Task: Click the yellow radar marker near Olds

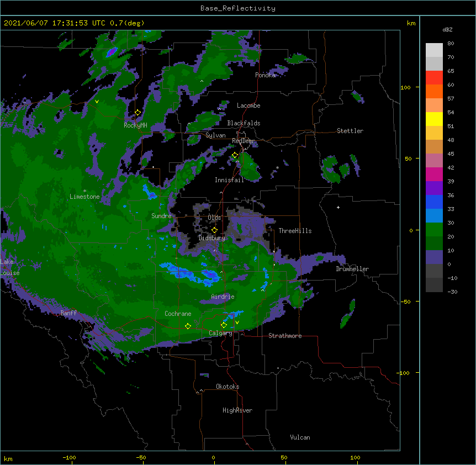Action: pos(214,230)
